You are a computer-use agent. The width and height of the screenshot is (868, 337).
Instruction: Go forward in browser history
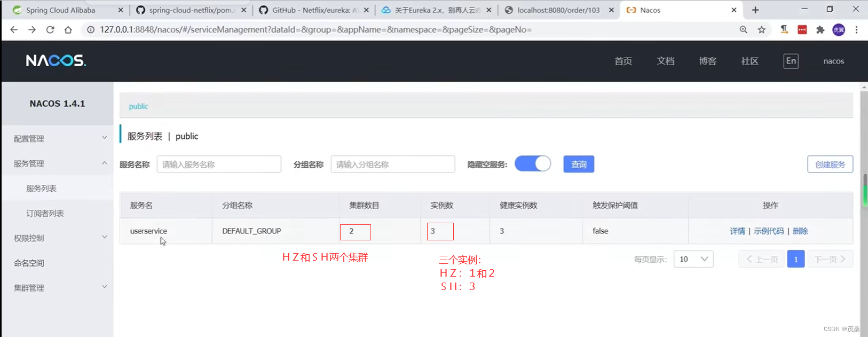(32, 30)
